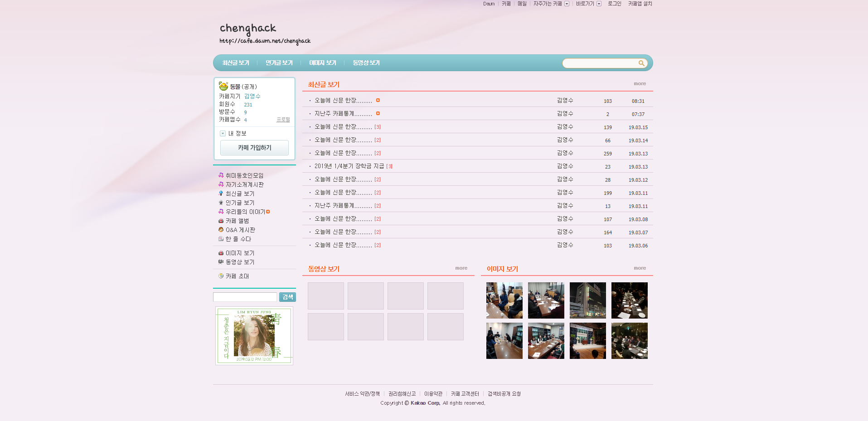Click the camera icon beside 카페 앨범
Viewport: 868px width, 421px height.
pos(221,221)
